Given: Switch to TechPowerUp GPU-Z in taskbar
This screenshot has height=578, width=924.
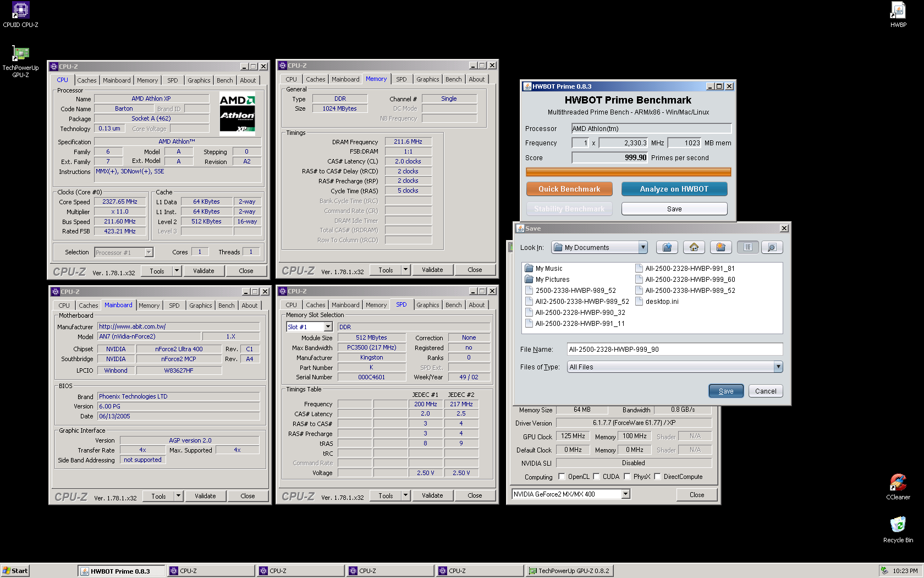Looking at the screenshot, I should pyautogui.click(x=569, y=571).
